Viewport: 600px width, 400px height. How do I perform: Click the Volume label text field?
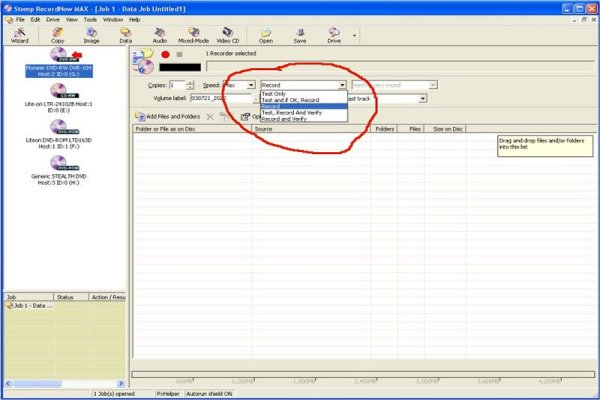tap(221, 98)
